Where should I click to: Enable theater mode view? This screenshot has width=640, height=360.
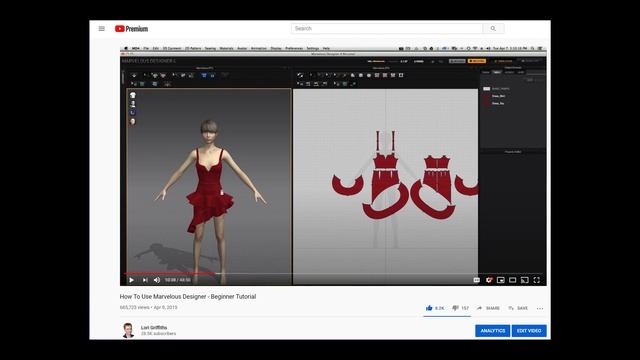click(x=513, y=280)
